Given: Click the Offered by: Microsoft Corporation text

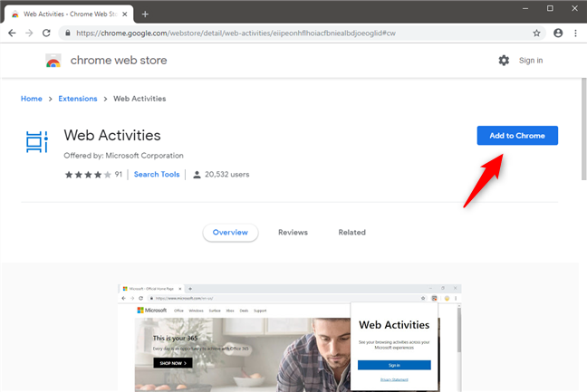Looking at the screenshot, I should tap(123, 156).
